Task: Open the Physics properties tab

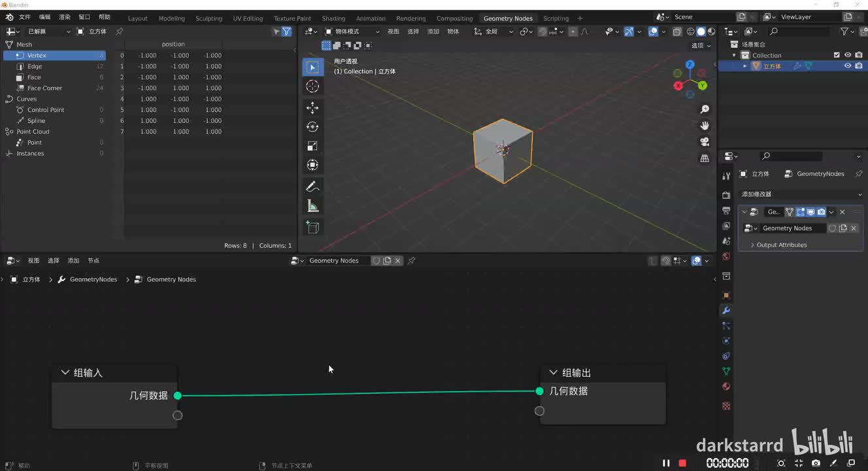Action: click(726, 341)
